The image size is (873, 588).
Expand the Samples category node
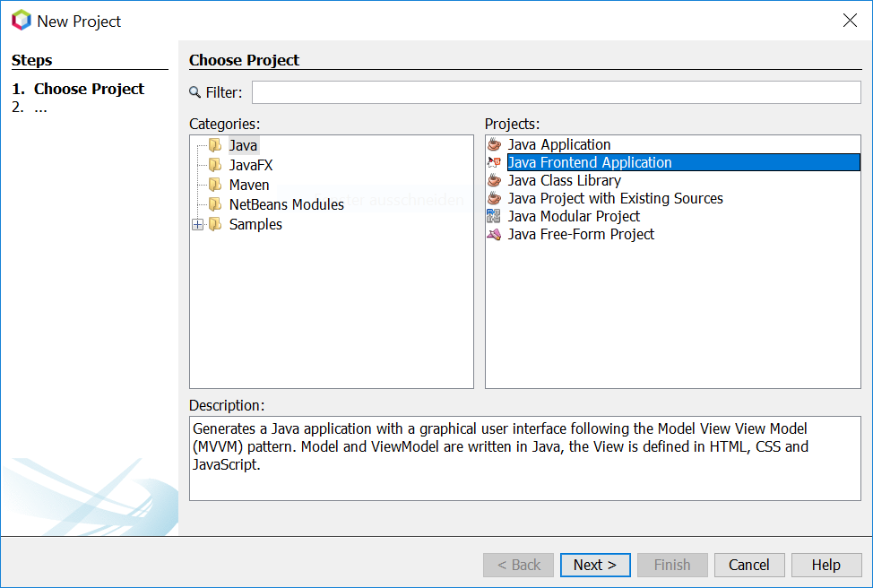tap(198, 224)
